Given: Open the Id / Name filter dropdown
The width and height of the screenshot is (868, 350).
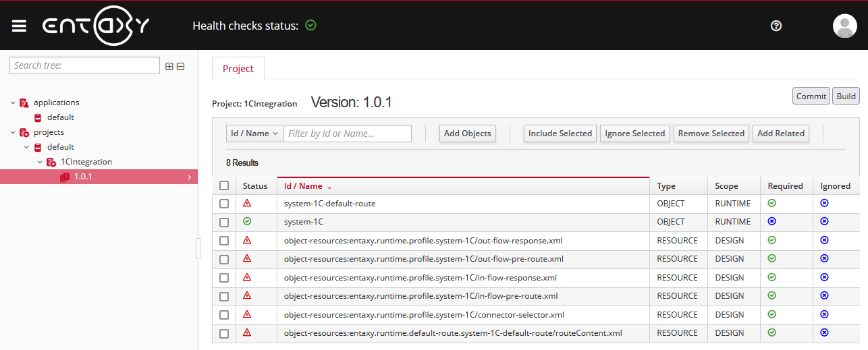Looking at the screenshot, I should [254, 134].
